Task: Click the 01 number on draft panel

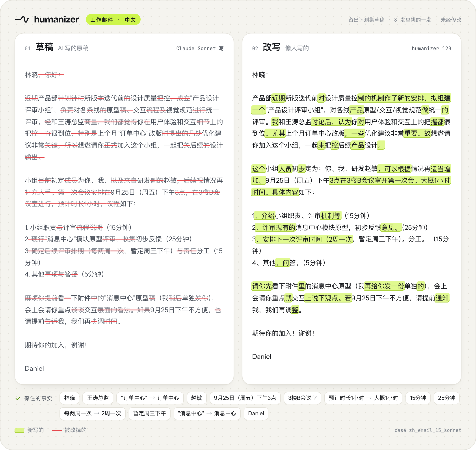Action: [x=28, y=48]
